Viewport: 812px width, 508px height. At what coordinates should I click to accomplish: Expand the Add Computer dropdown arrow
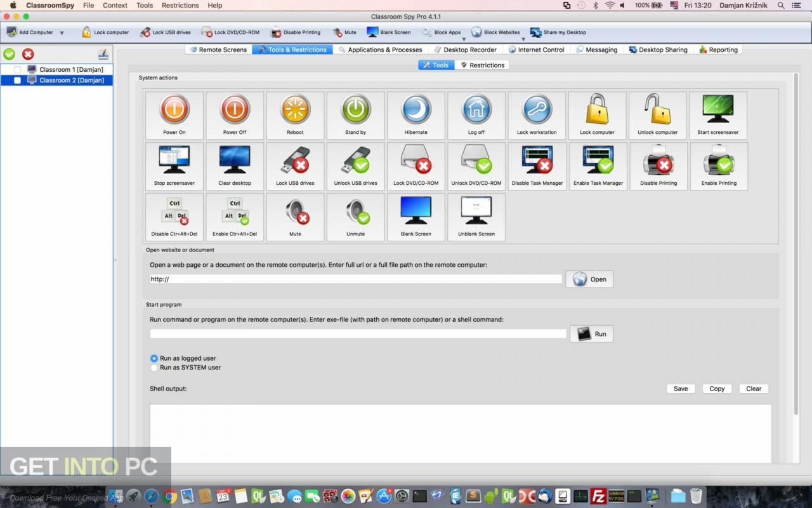[x=62, y=33]
